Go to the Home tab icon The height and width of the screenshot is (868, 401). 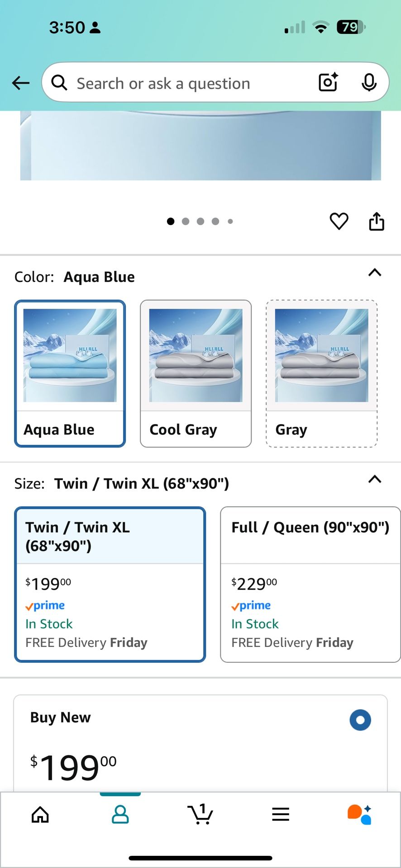[x=40, y=814]
